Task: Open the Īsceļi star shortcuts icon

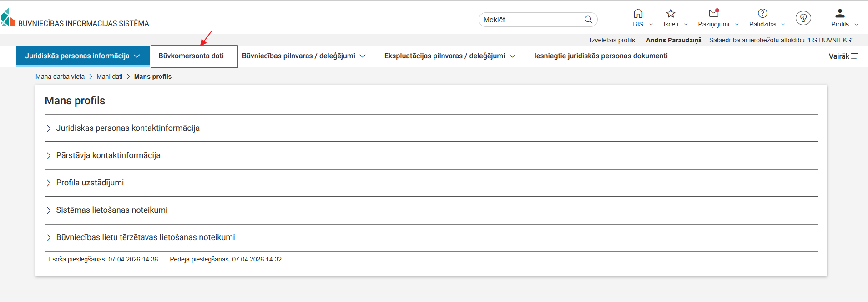Action: pyautogui.click(x=671, y=14)
